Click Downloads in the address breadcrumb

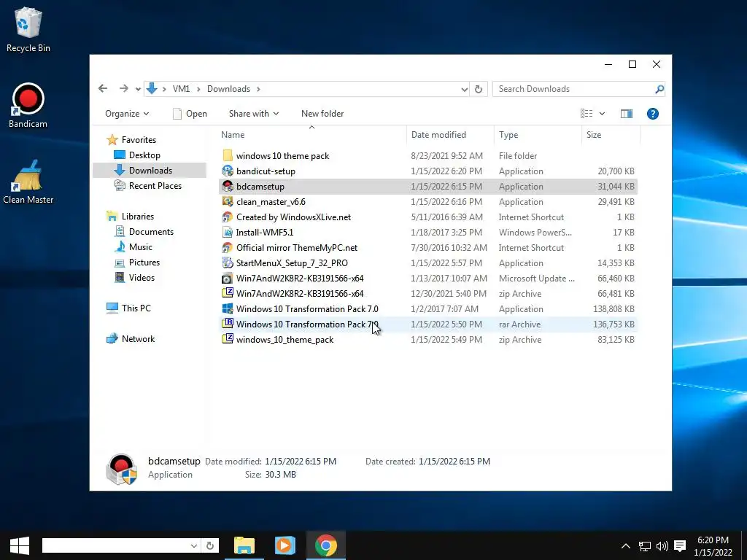[228, 88]
